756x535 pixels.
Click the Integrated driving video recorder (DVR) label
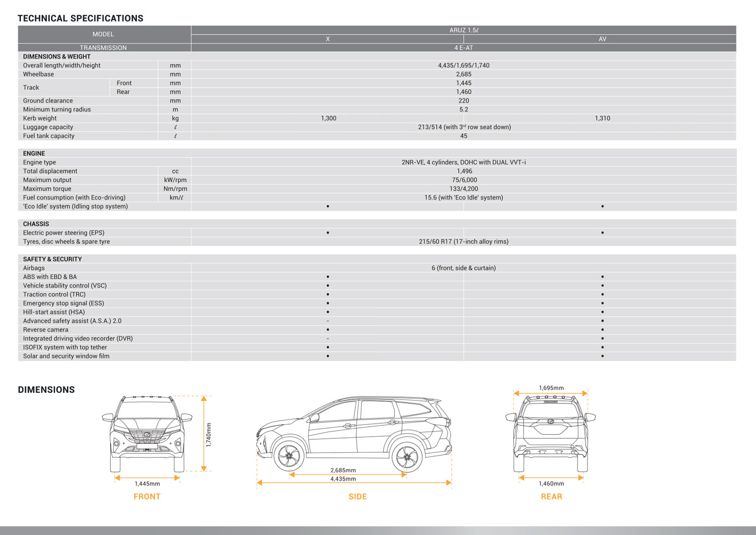pyautogui.click(x=78, y=339)
